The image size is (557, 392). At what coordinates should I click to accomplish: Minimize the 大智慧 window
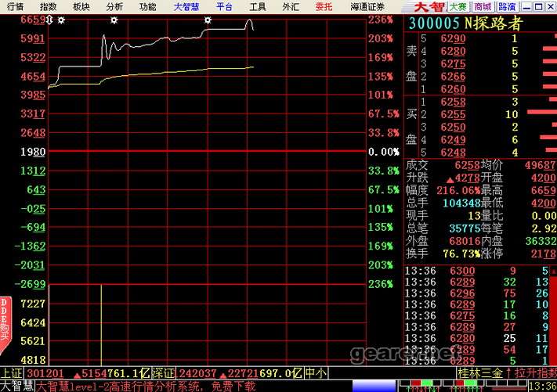[x=527, y=7]
